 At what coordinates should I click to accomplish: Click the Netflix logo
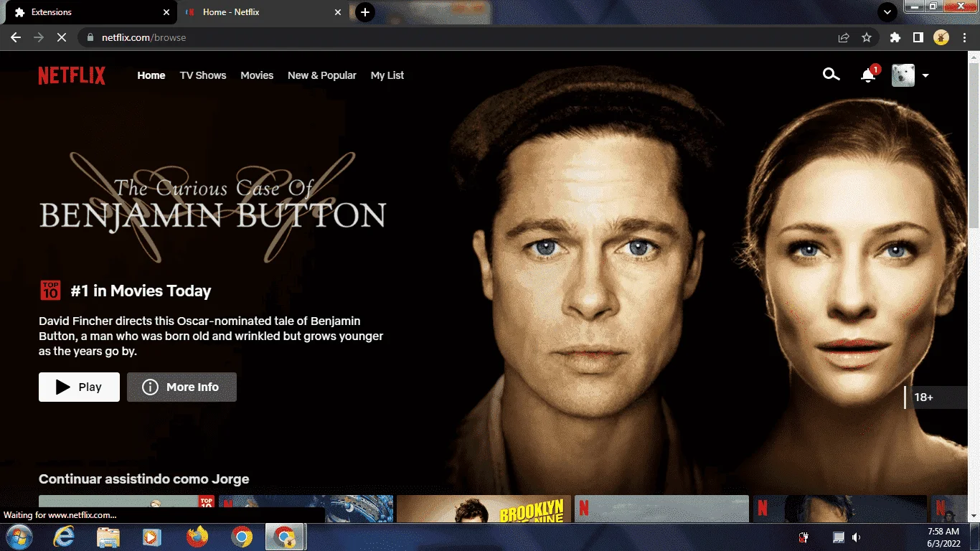click(x=72, y=75)
